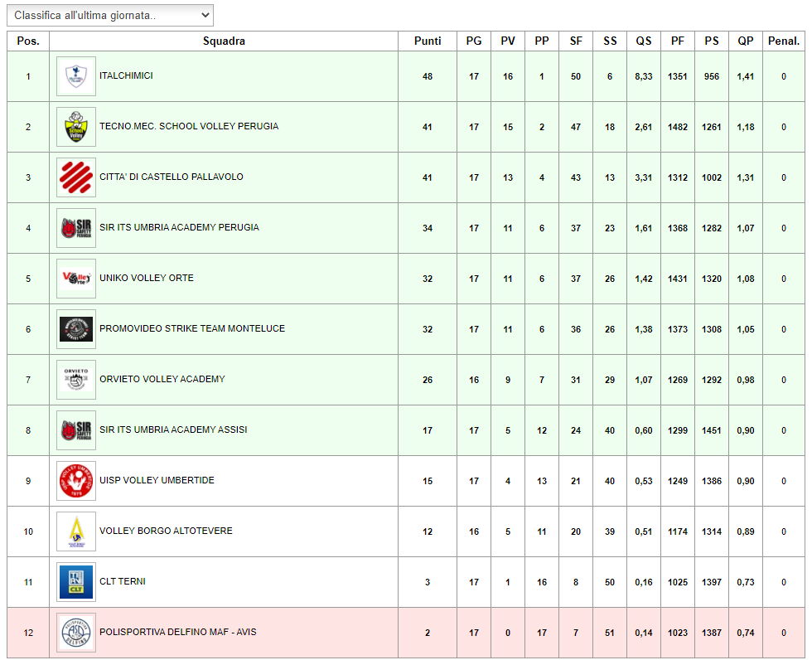Screen dimensions: 812x660
Task: Click the UISP Volley Umbertide logo
Action: pyautogui.click(x=76, y=481)
